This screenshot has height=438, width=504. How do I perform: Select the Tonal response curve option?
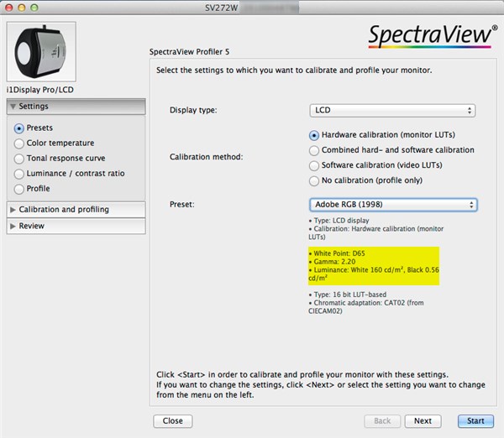[19, 159]
